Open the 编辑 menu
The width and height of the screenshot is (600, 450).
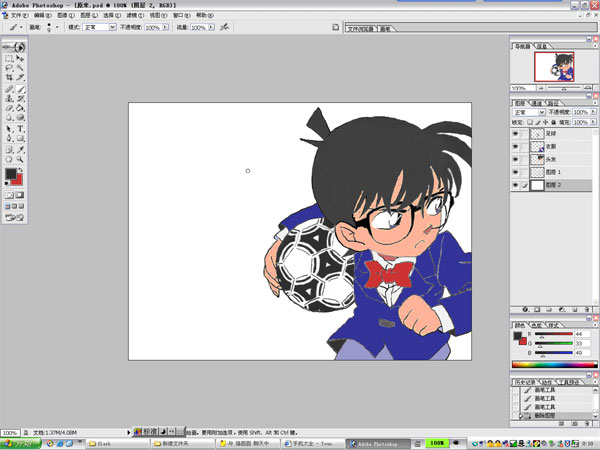[x=42, y=15]
